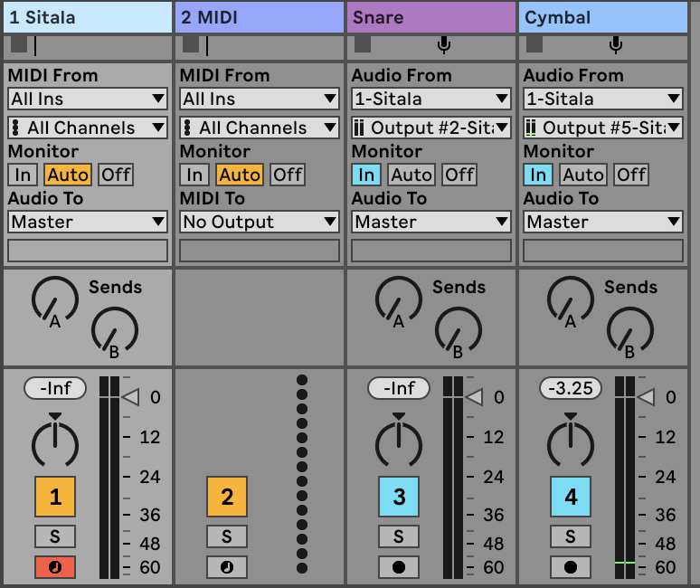Open MIDI From All Ins dropdown on 2 MIDI
This screenshot has height=588, width=700.
[260, 99]
